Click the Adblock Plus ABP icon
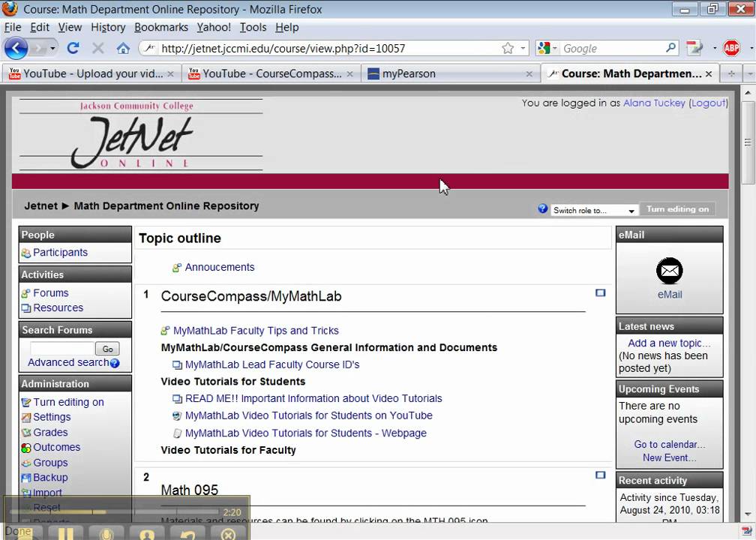This screenshot has width=756, height=540. [x=731, y=48]
